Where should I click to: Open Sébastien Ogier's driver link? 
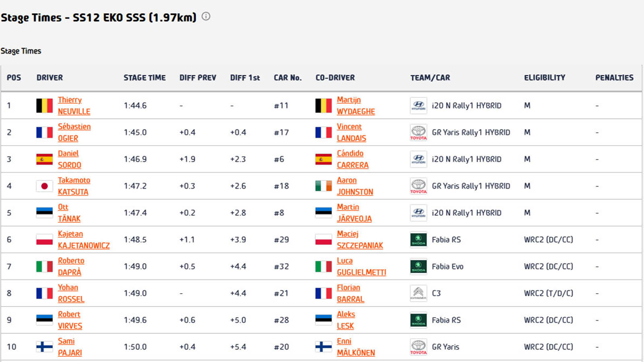(x=74, y=132)
